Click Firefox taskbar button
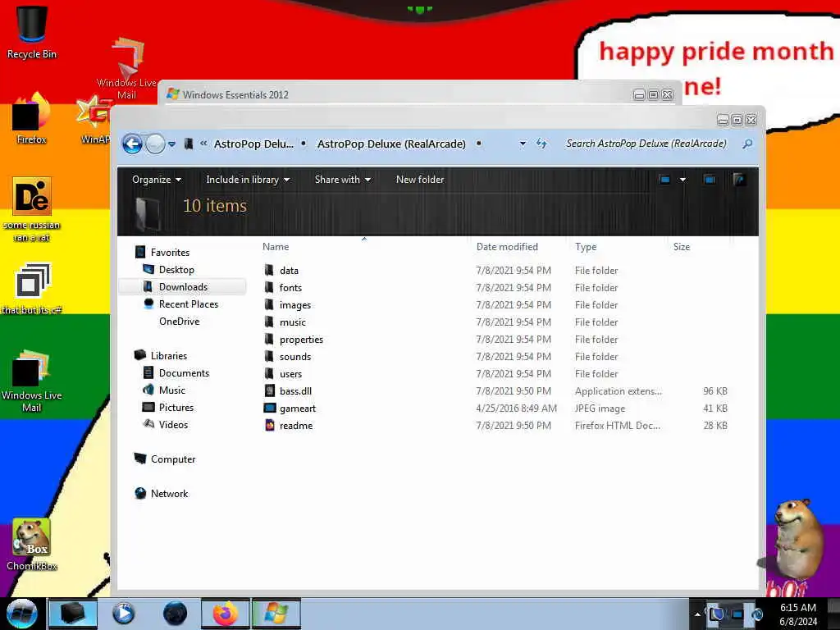 pyautogui.click(x=226, y=614)
